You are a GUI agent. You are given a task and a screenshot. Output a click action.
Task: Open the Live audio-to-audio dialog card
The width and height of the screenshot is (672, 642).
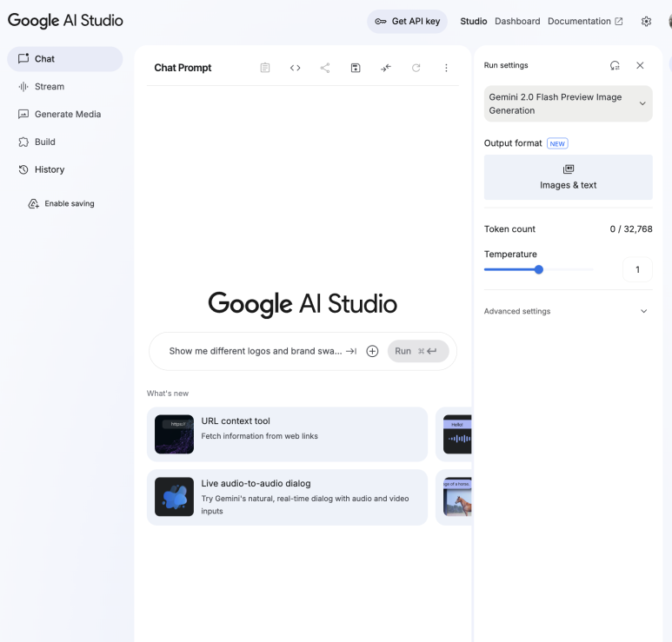coord(287,497)
